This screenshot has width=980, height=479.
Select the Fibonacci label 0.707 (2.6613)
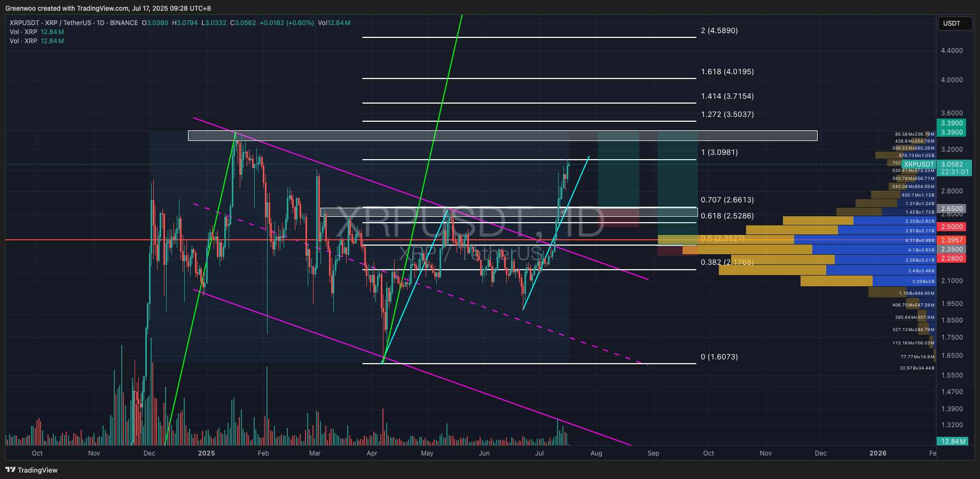pyautogui.click(x=727, y=200)
